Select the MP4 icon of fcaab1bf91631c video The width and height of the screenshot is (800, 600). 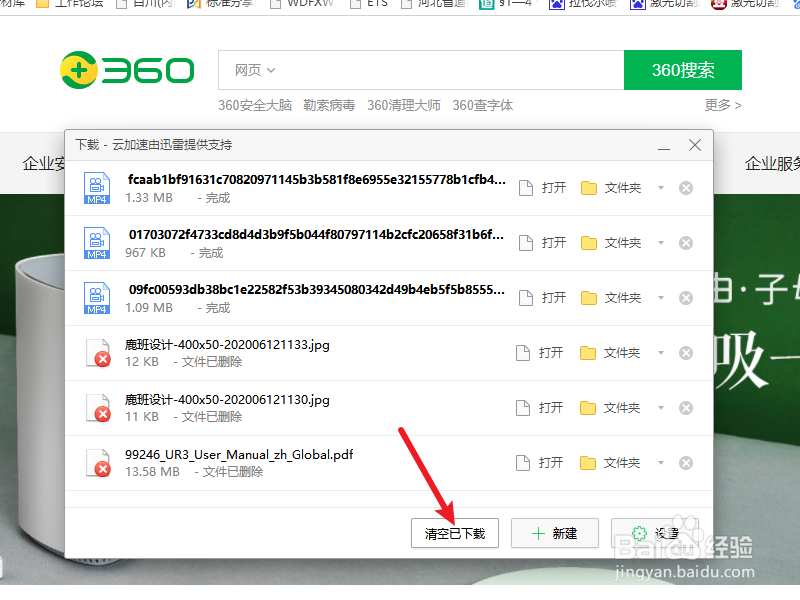pos(96,187)
